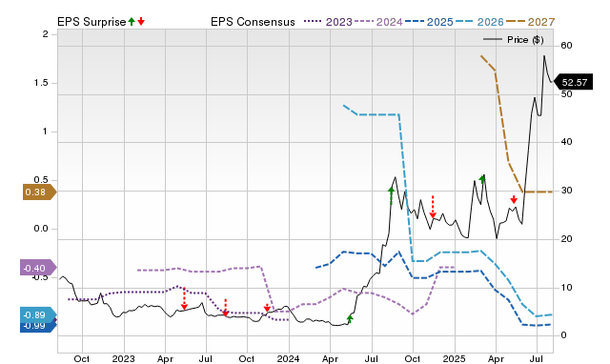This screenshot has width=610, height=364.
Task: Click the 60 label on the price axis
Action: point(566,46)
